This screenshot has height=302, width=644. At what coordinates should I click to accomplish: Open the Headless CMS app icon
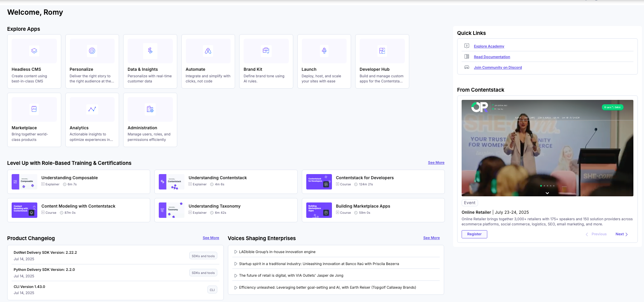coord(34,51)
